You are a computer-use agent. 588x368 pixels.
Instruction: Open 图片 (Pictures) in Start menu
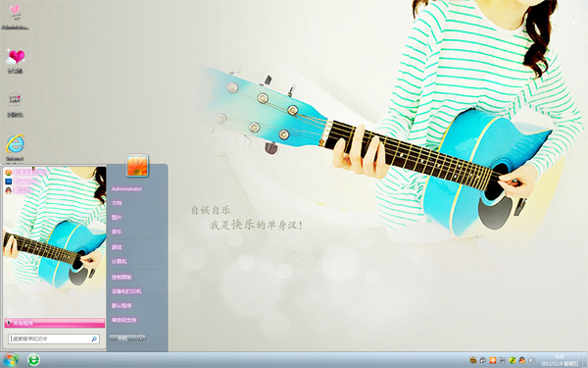(117, 218)
